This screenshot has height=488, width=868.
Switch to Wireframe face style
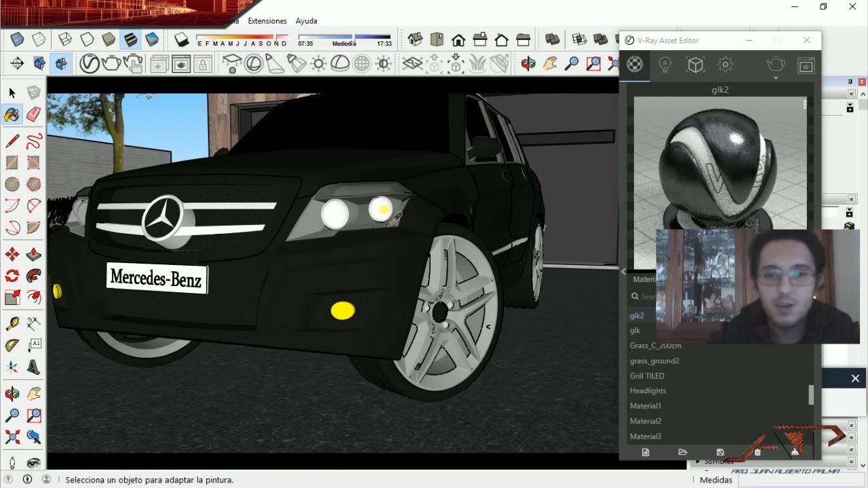pos(66,40)
